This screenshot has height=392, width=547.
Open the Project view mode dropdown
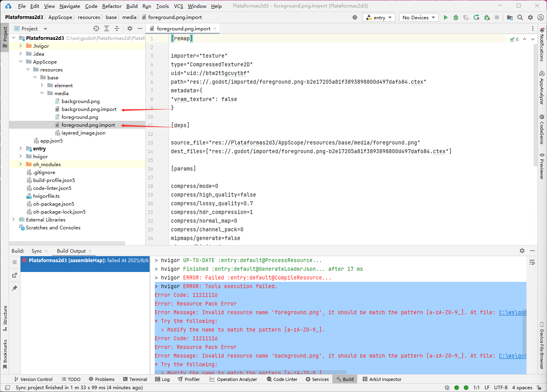(x=30, y=28)
